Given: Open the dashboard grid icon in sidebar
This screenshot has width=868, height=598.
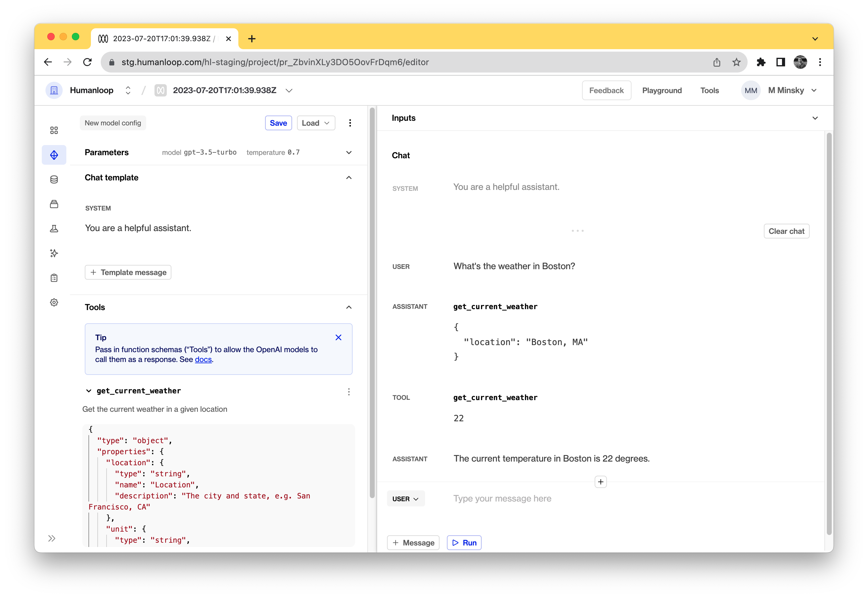Looking at the screenshot, I should click(x=54, y=130).
